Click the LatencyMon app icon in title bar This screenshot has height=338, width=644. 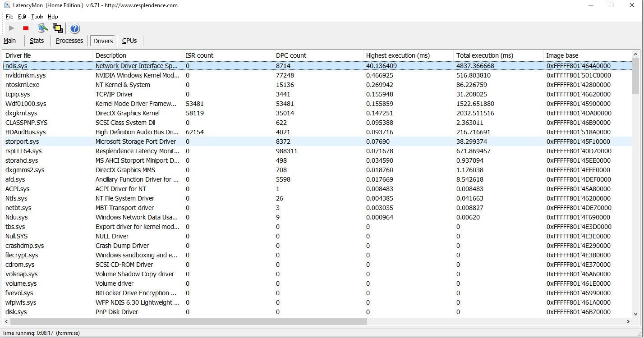[7, 5]
